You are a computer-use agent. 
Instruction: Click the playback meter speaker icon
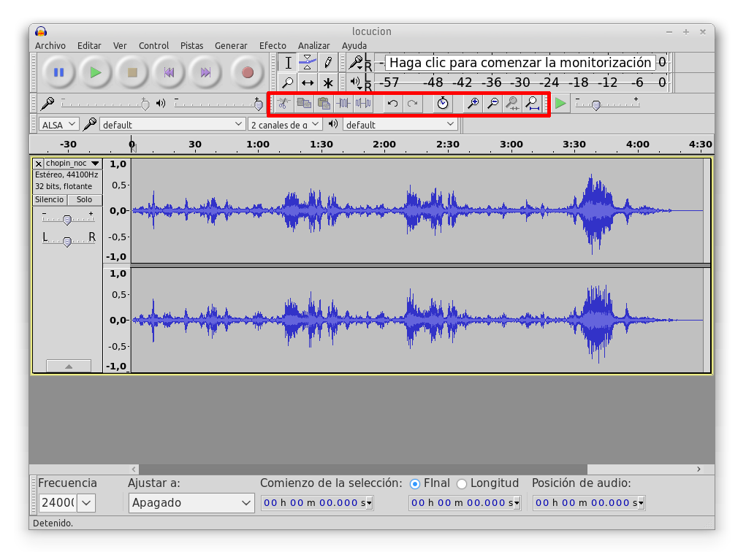[x=355, y=83]
